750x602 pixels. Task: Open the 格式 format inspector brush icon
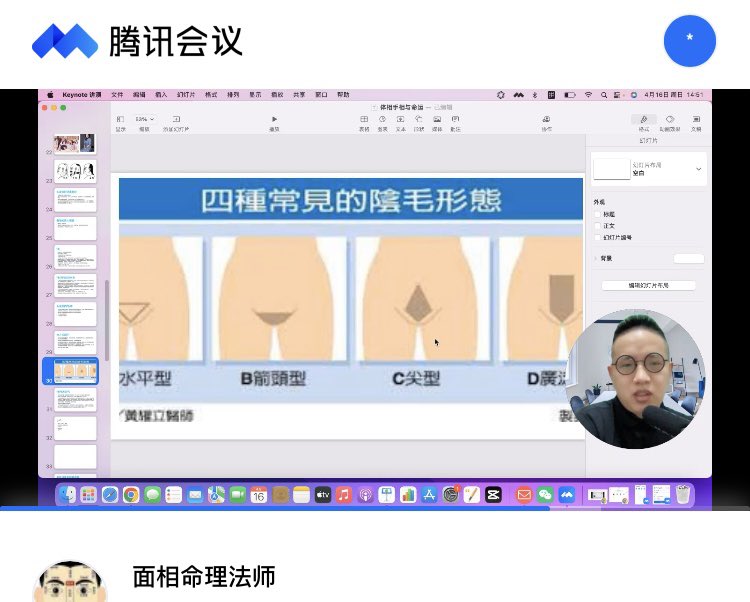point(644,120)
